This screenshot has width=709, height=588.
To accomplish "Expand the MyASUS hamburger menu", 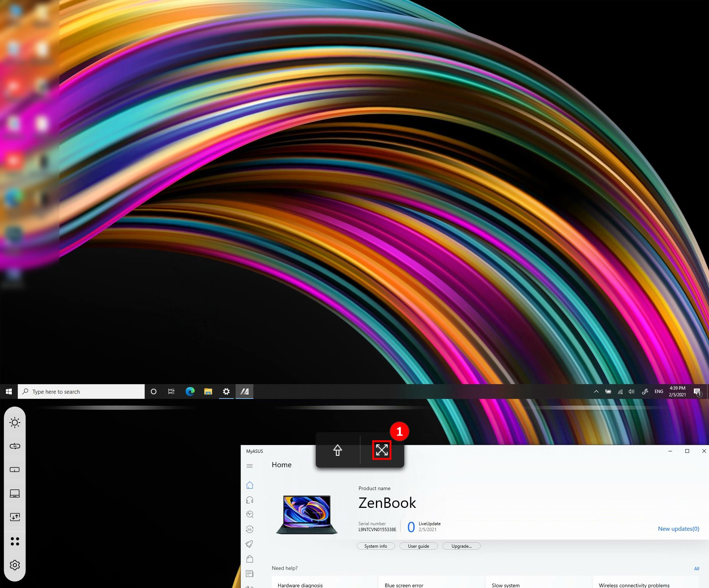I will pos(250,466).
